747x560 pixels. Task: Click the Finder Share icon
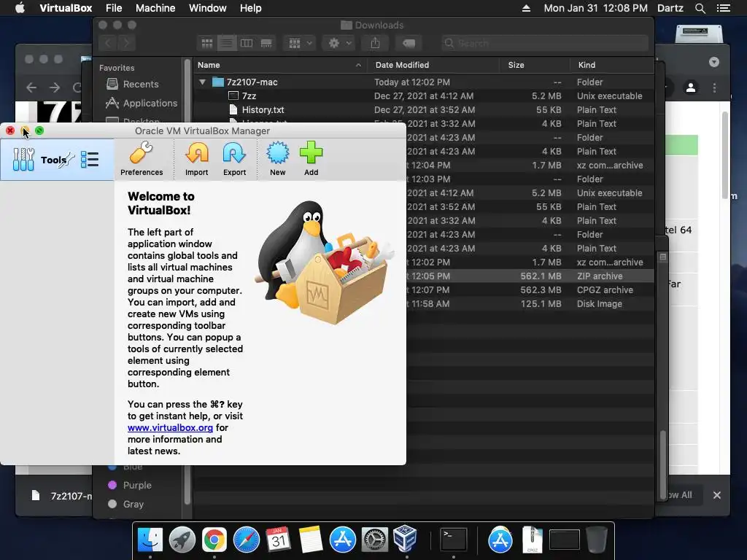point(376,43)
